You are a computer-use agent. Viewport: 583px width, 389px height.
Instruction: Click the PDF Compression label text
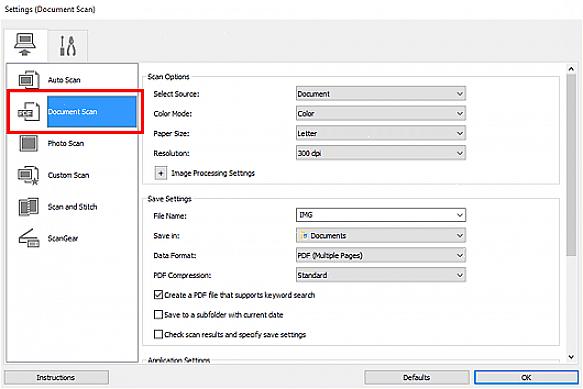[182, 275]
